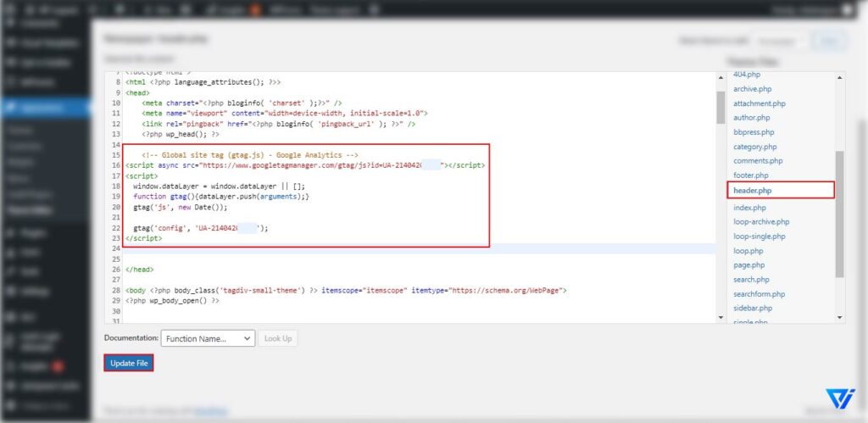The image size is (868, 423).
Task: Click the file list scroll-down arrow
Action: (839, 318)
